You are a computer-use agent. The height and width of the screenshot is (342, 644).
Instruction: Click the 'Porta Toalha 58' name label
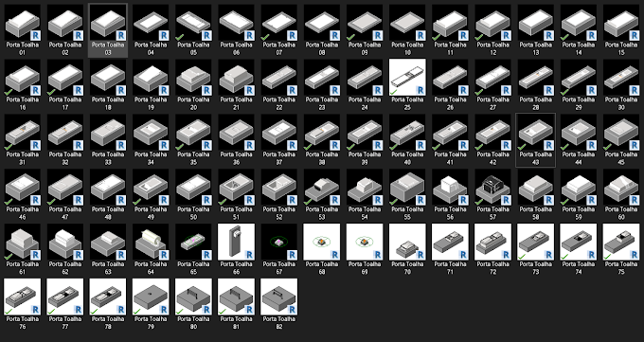[x=536, y=213]
